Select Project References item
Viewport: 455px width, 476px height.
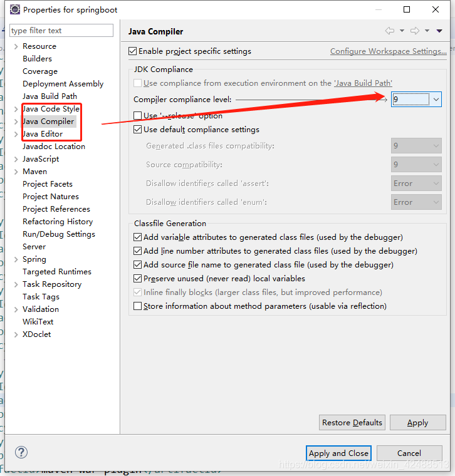click(x=56, y=209)
